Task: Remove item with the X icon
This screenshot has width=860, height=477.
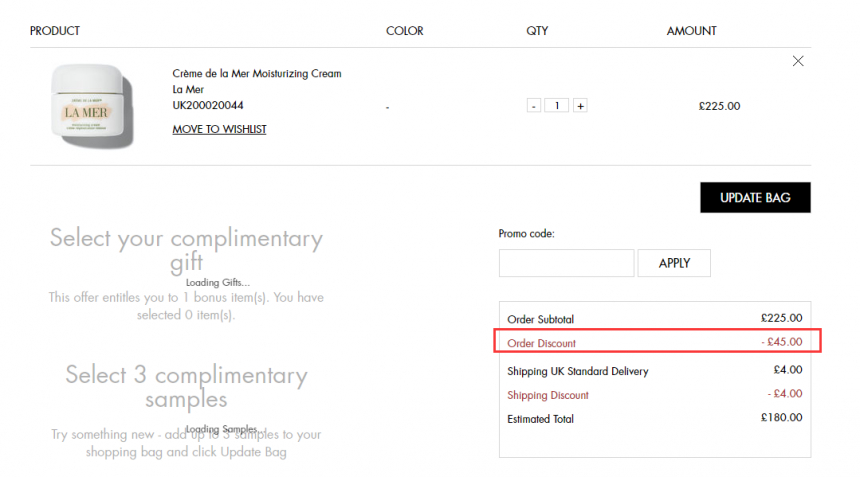Action: (798, 61)
